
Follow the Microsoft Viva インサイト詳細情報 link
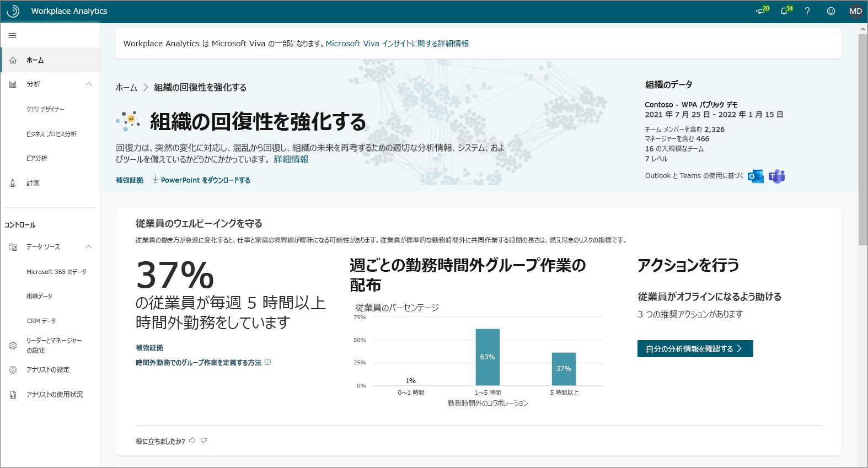pos(397,44)
